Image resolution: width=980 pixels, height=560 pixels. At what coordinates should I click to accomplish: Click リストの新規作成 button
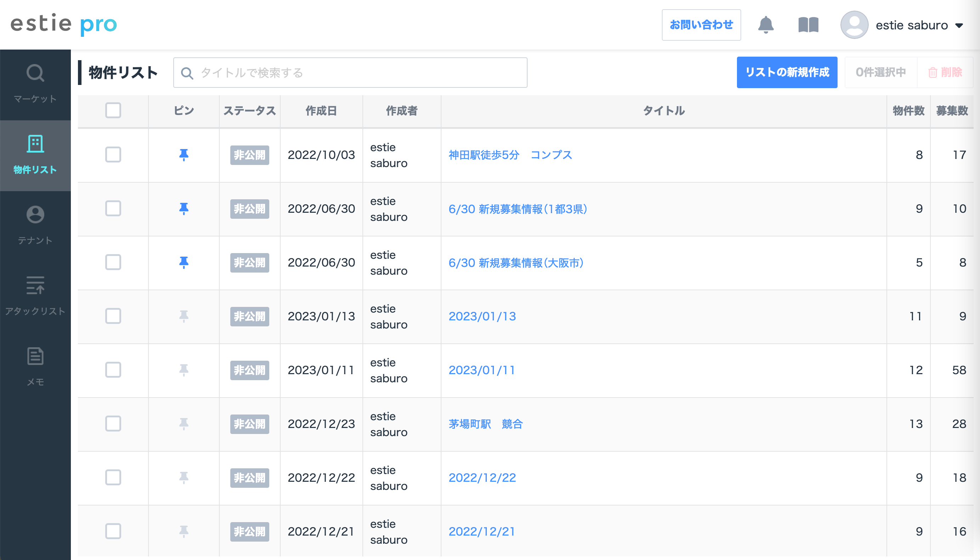[x=787, y=72]
